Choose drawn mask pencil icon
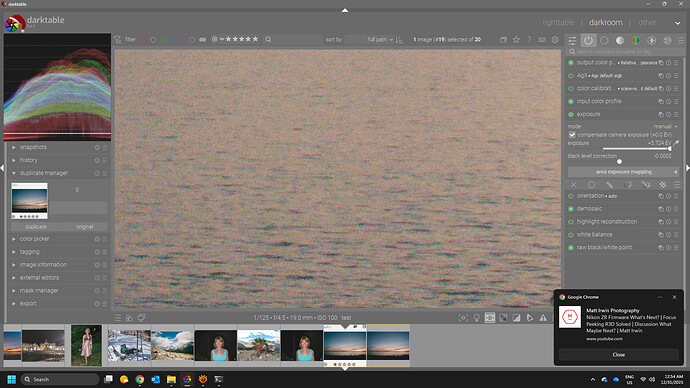Image resolution: width=690 pixels, height=388 pixels. click(x=609, y=185)
